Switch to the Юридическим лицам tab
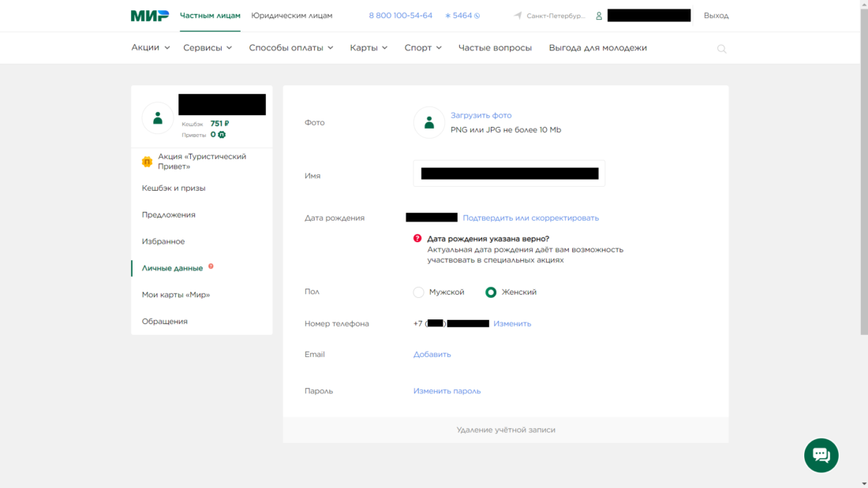868x488 pixels. (291, 16)
